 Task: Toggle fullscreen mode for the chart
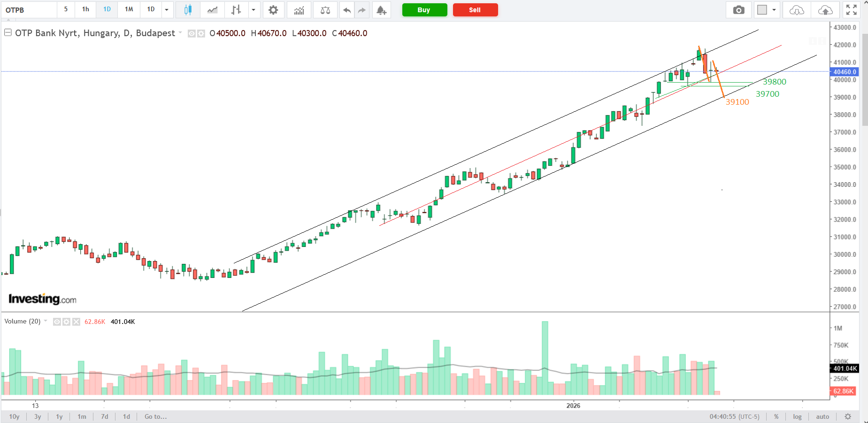coord(851,10)
